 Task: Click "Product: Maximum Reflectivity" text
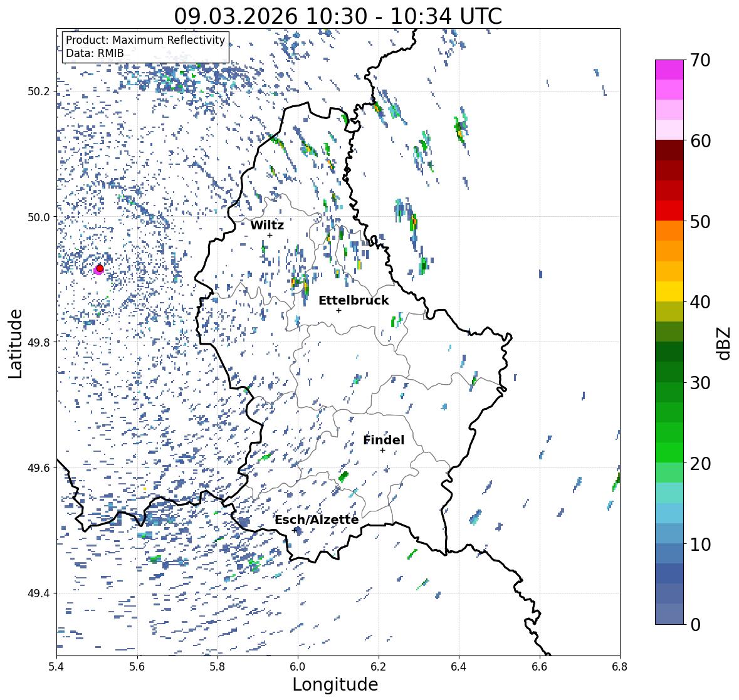[145, 40]
